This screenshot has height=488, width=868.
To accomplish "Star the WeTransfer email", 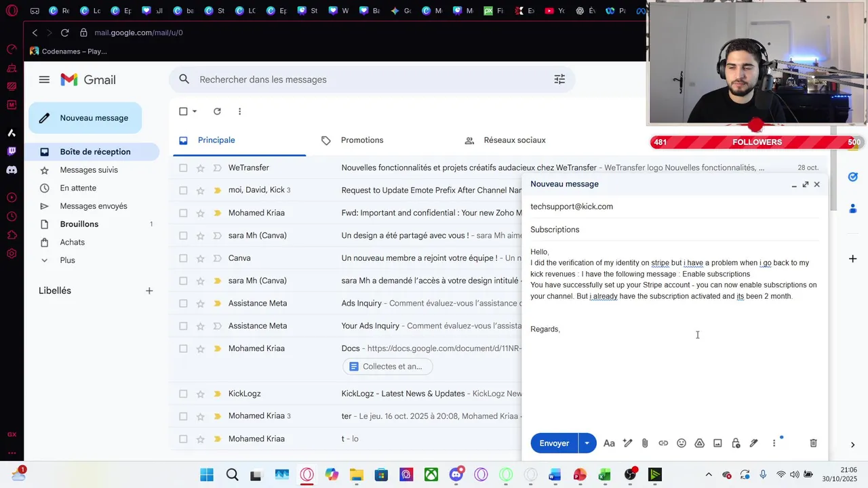I will 200,168.
